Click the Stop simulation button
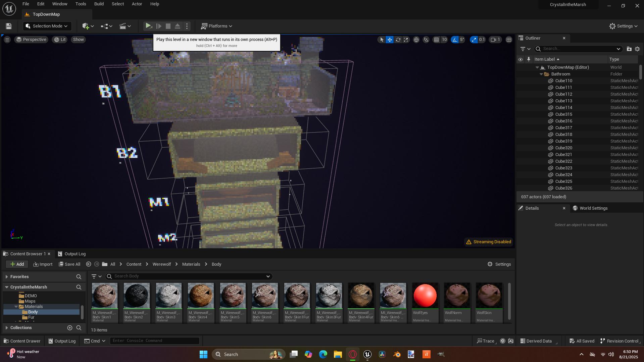Image resolution: width=644 pixels, height=362 pixels. tap(168, 26)
